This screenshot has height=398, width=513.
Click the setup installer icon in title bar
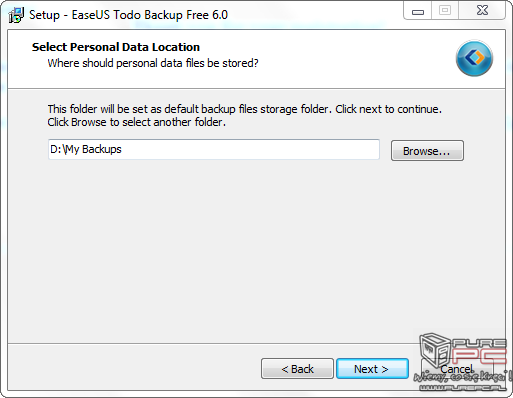(16, 15)
